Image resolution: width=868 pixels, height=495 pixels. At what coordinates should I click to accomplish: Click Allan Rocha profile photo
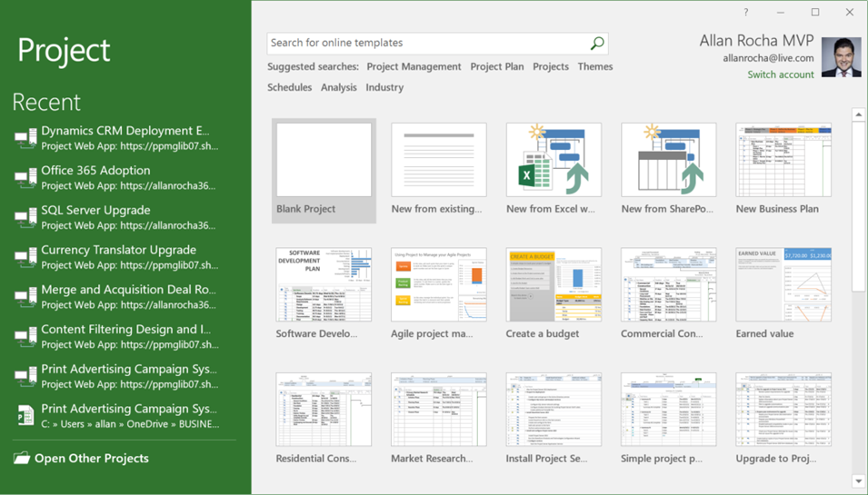click(x=841, y=57)
